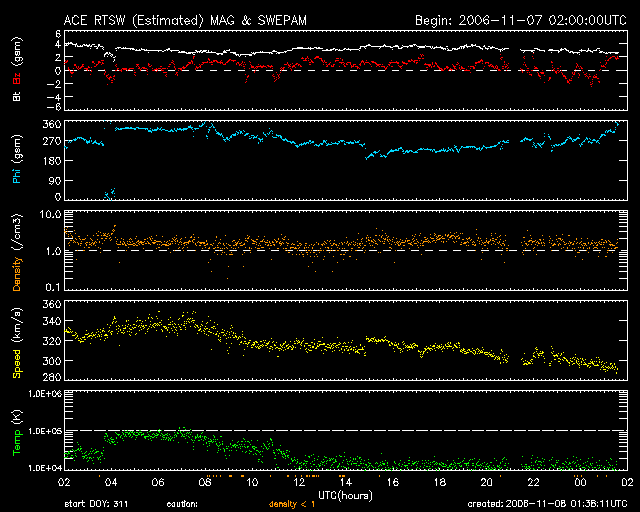Click the '18' hour label on the time axis

pyautogui.click(x=440, y=483)
